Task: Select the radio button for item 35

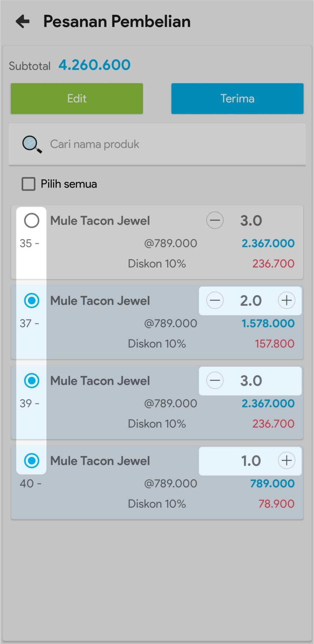Action: tap(32, 221)
